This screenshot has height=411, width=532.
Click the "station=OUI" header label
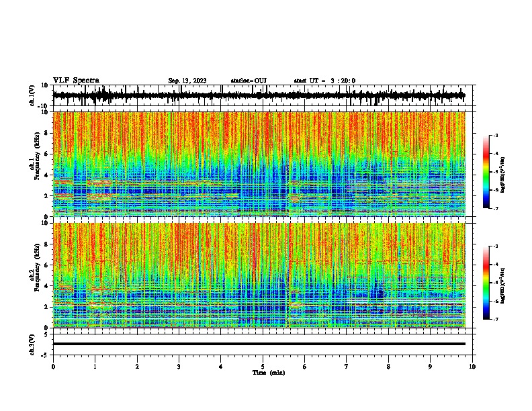pos(249,81)
